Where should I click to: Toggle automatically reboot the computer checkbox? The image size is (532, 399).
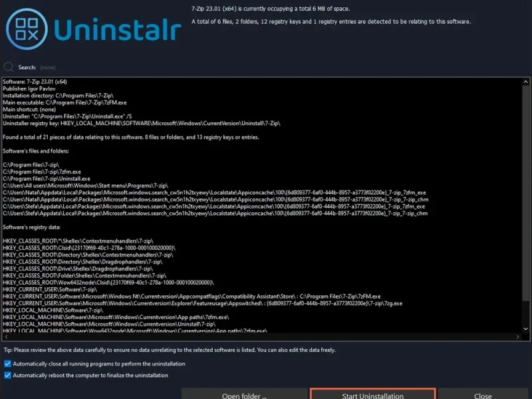click(7, 375)
